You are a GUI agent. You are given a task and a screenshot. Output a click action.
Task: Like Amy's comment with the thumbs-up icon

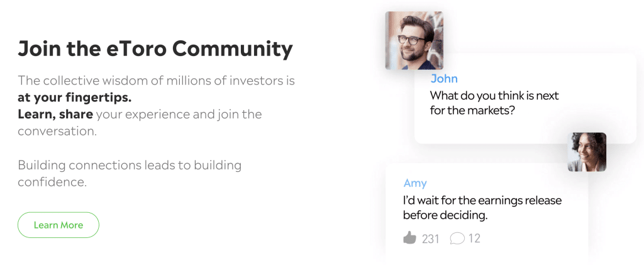coord(410,238)
